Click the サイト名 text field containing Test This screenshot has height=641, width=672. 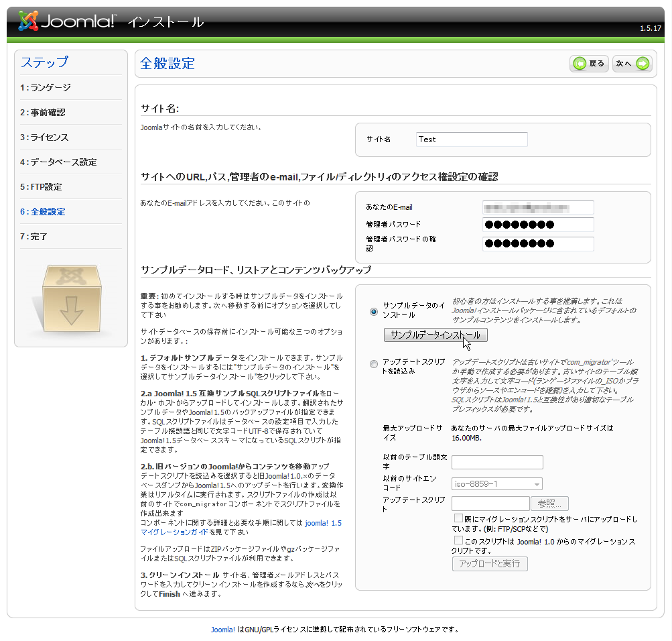pos(472,139)
